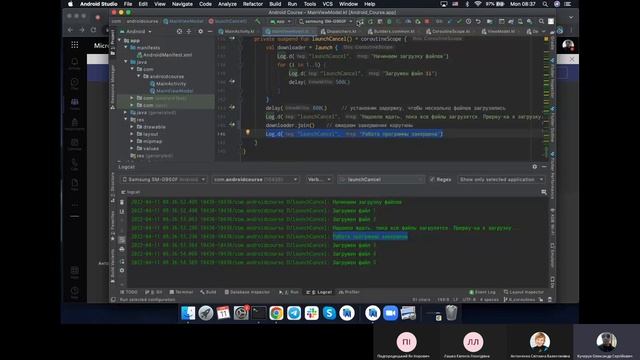Select MainActivity in the project tree
640x360 pixels.
tap(167, 84)
